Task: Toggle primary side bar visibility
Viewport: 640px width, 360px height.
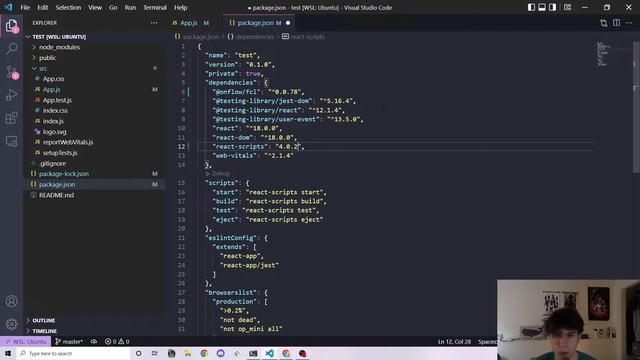Action: [x=531, y=7]
